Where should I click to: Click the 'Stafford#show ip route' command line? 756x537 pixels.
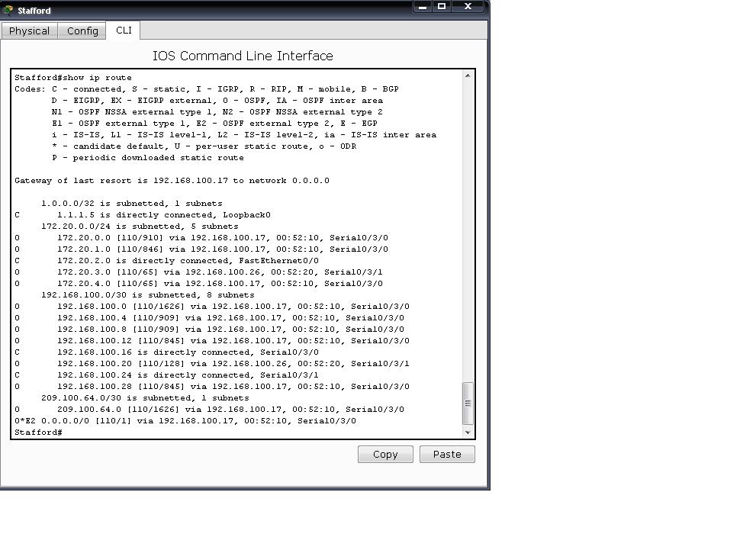tap(72, 78)
